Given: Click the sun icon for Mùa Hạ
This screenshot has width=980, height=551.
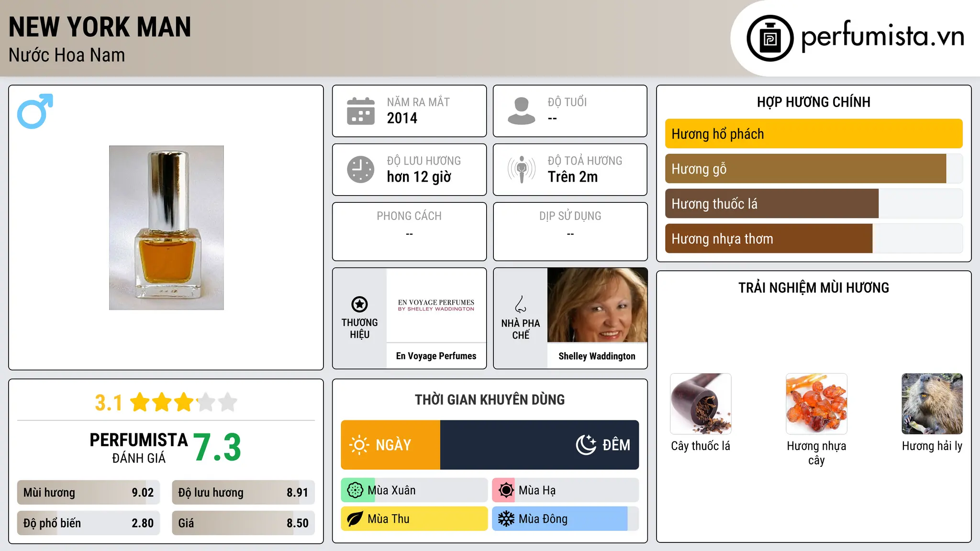Looking at the screenshot, I should pos(506,490).
